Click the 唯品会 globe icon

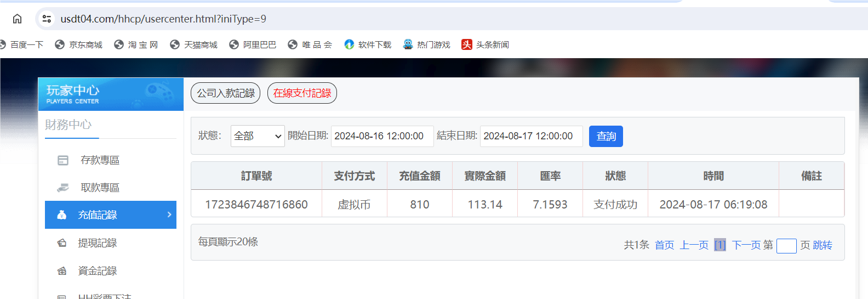point(293,44)
